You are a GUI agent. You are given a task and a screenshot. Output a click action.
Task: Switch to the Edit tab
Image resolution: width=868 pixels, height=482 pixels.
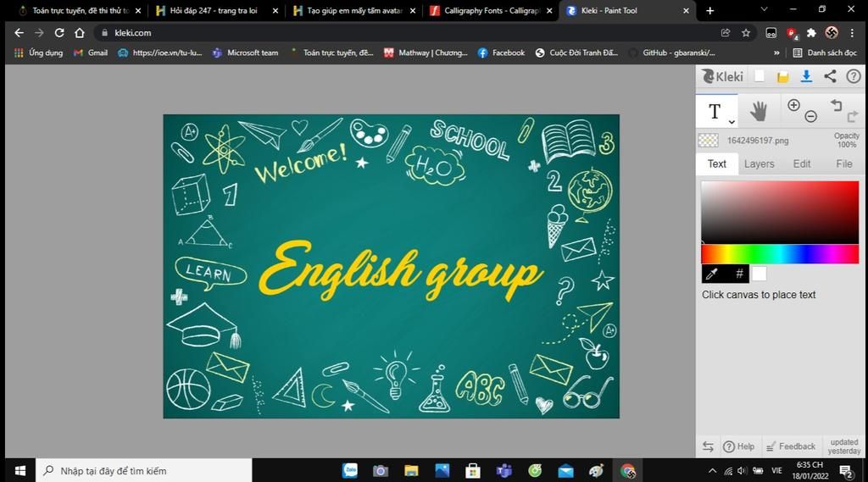coord(802,163)
